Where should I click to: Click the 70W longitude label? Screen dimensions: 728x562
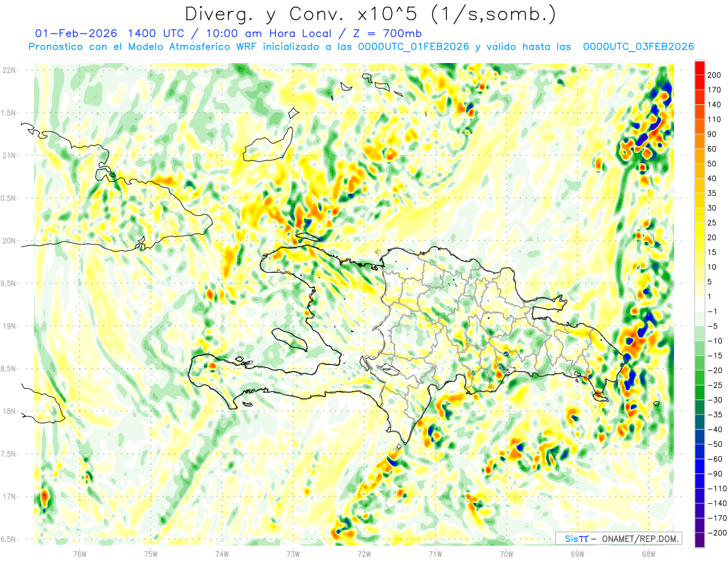507,554
